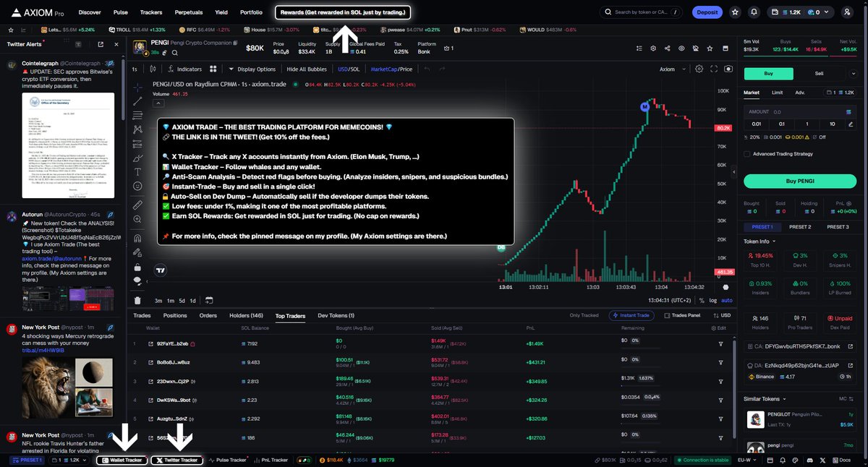The image size is (868, 467).
Task: Select the crosshair cursor tool on the chart toolbar
Action: click(x=137, y=86)
